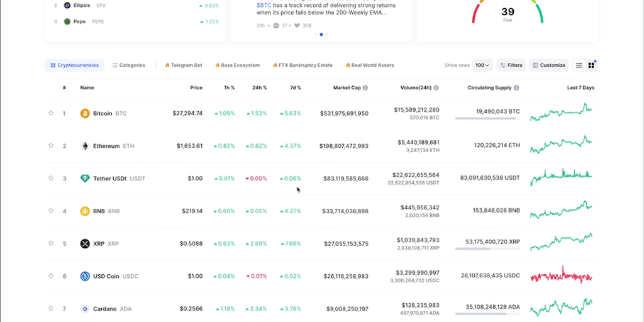Click the Tether USDt logo icon
Image resolution: width=644 pixels, height=322 pixels.
click(x=85, y=179)
